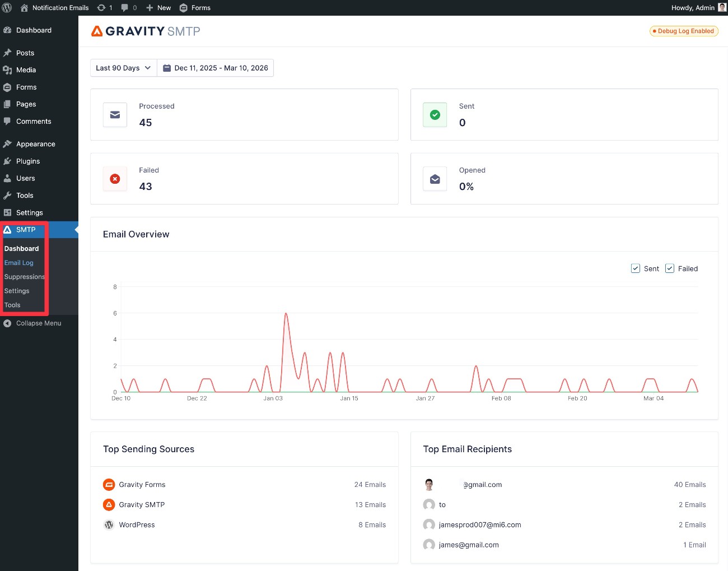
Task: Click the Top Sending Sources heading
Action: [149, 449]
